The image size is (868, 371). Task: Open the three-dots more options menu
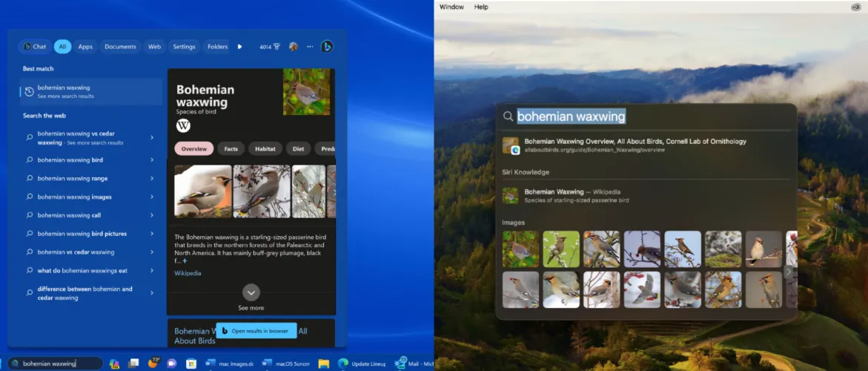[x=310, y=47]
